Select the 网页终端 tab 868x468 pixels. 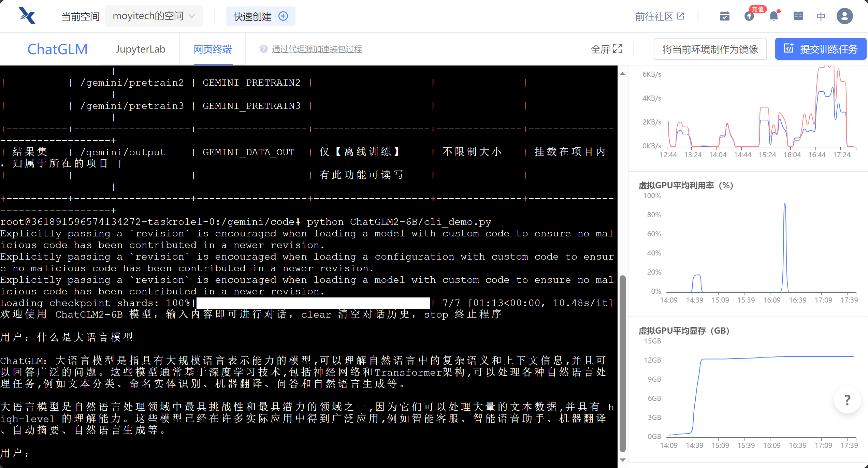point(213,49)
